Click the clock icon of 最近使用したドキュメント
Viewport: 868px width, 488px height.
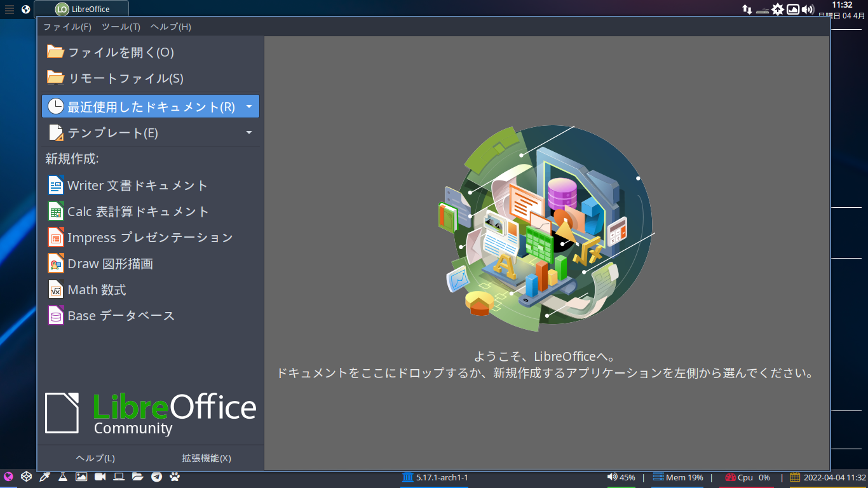point(56,106)
